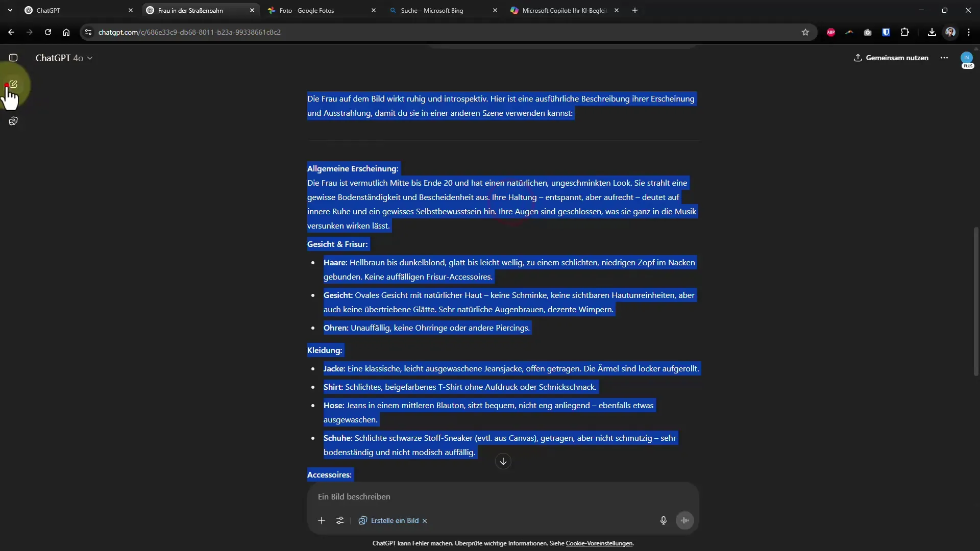Image resolution: width=980 pixels, height=551 pixels.
Task: Close the Suche – Microsoft Bing tab
Action: click(x=495, y=10)
